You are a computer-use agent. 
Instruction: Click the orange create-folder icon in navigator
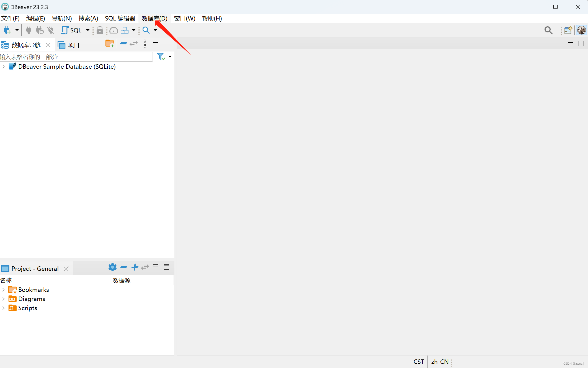[110, 43]
